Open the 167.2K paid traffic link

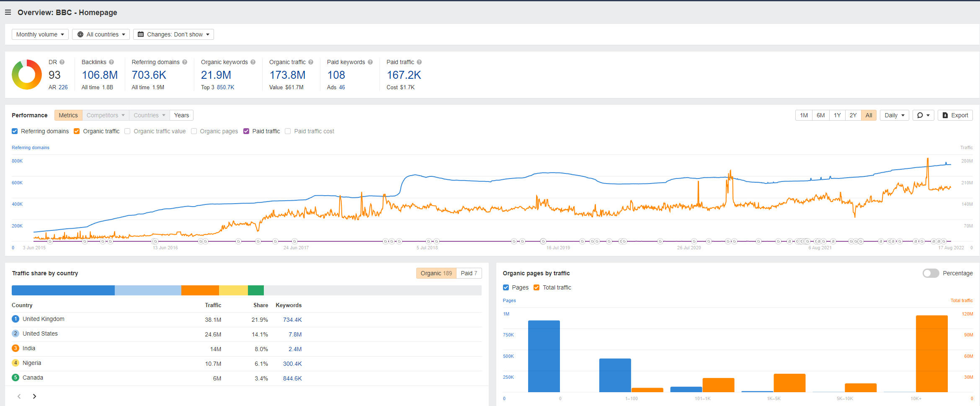point(404,75)
